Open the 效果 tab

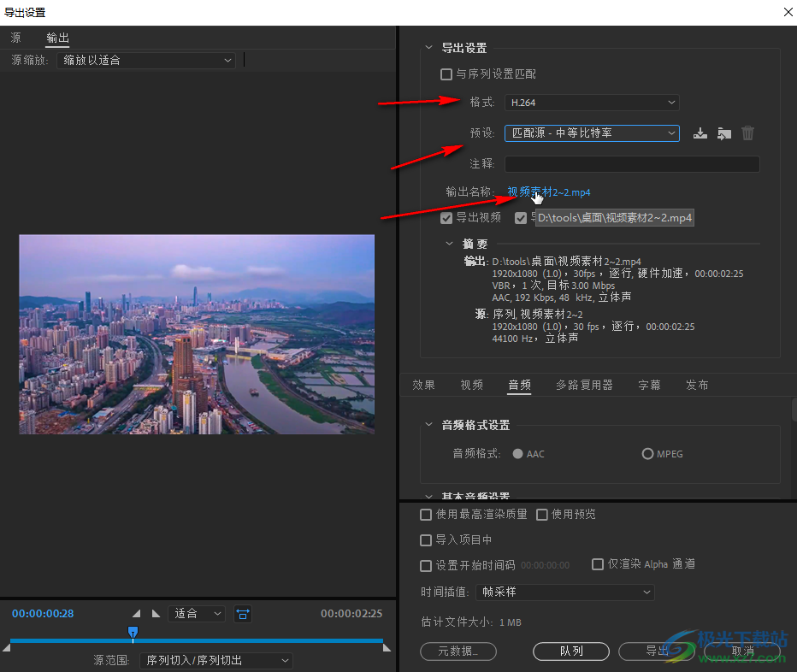coord(423,386)
